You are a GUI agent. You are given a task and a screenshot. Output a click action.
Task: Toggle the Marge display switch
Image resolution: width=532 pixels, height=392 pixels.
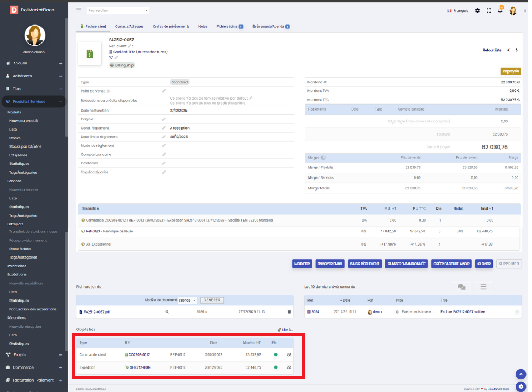click(x=323, y=157)
